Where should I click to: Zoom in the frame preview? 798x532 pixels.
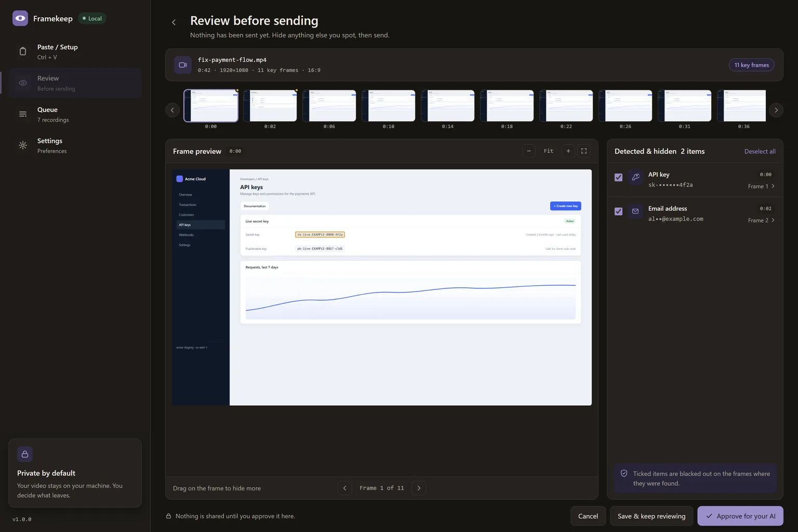(568, 151)
